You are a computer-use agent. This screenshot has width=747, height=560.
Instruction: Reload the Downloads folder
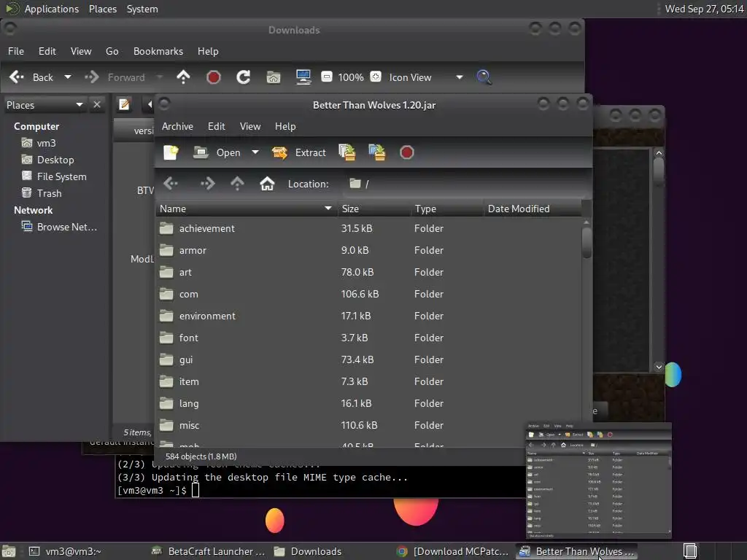[x=244, y=77]
